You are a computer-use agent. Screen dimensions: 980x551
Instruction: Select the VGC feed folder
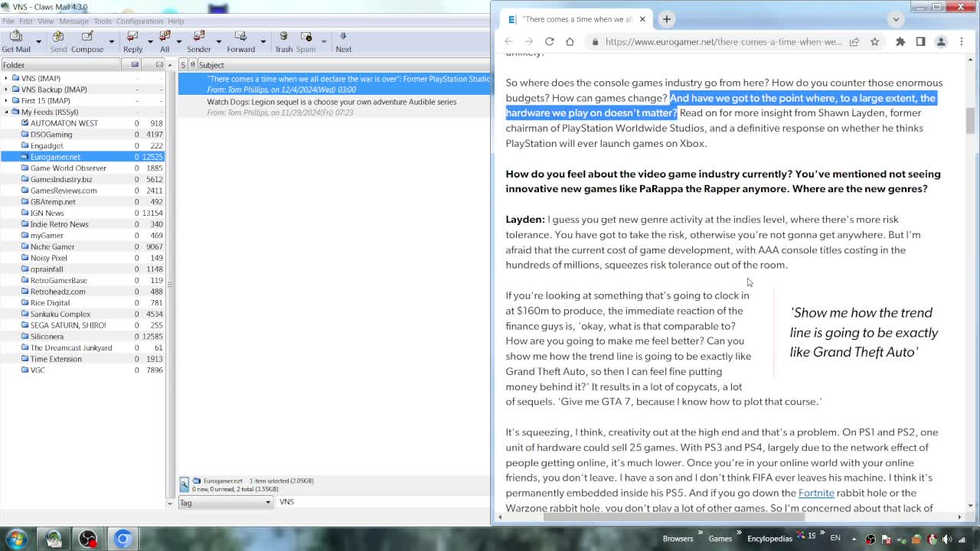click(38, 370)
